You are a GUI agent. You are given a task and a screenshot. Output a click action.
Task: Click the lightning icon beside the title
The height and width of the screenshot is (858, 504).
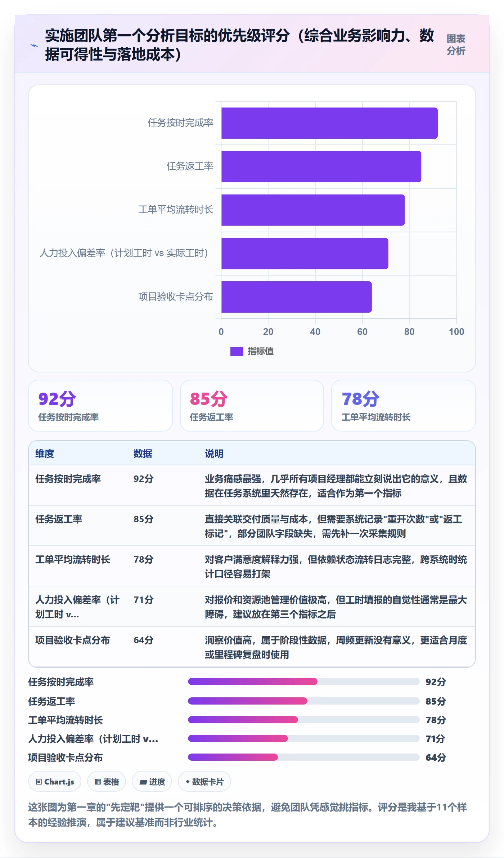point(34,45)
